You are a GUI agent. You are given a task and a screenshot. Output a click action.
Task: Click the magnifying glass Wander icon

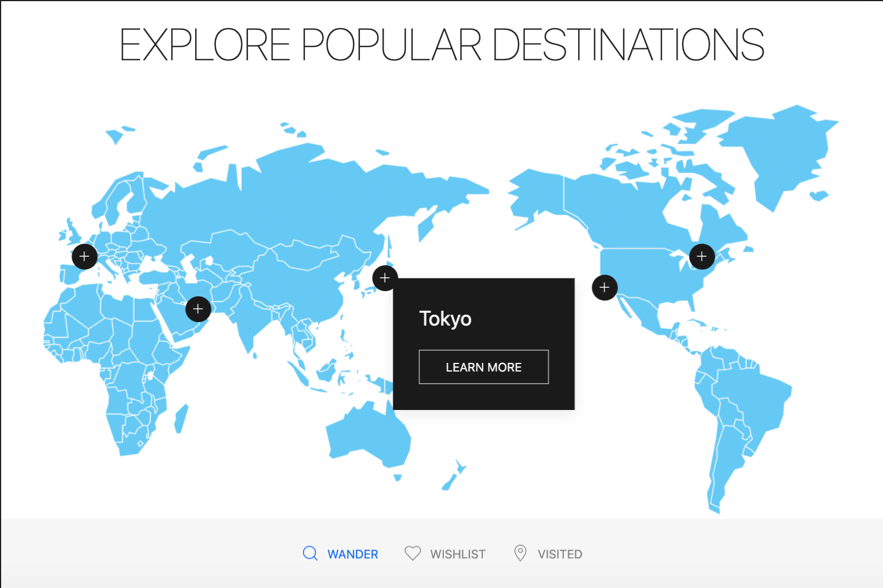coord(310,554)
